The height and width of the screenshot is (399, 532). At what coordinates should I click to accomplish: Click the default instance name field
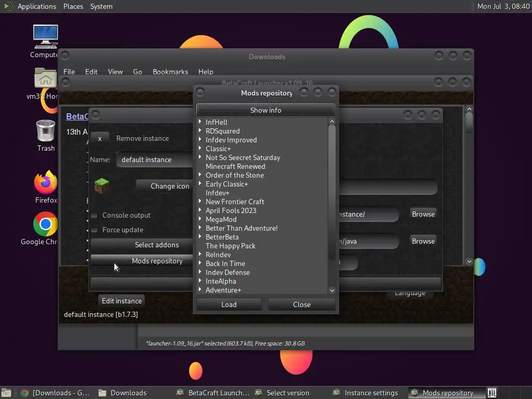click(155, 159)
